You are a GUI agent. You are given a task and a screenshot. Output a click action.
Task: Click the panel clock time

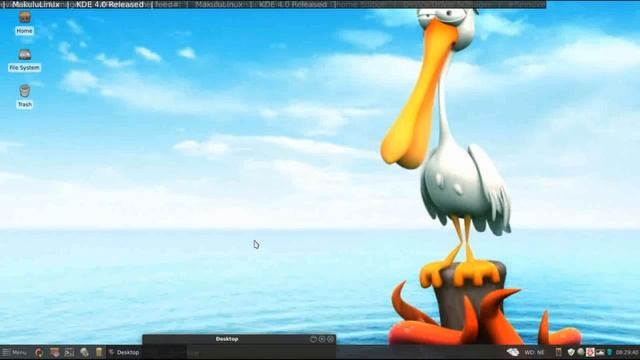pos(627,352)
